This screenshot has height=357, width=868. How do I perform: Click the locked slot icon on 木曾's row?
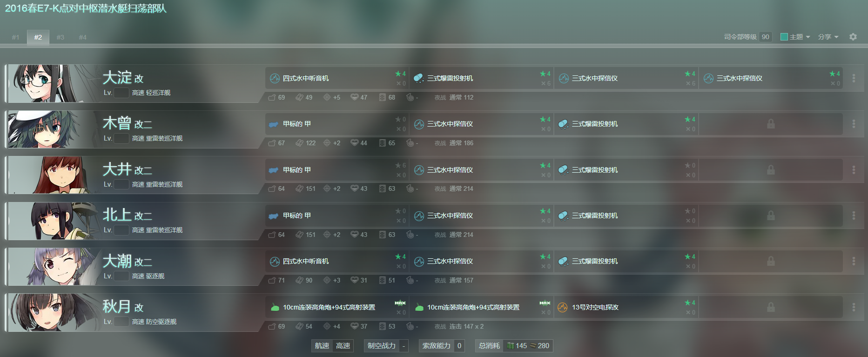pos(771,124)
